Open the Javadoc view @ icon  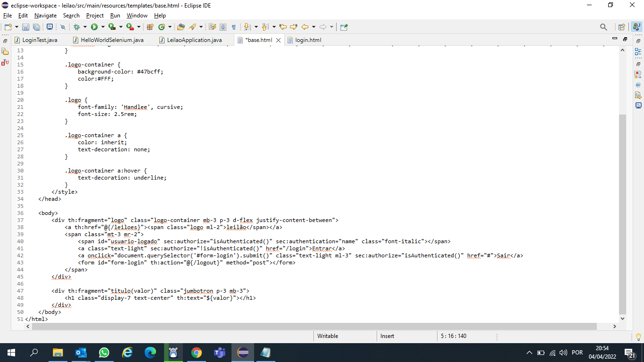(x=638, y=85)
